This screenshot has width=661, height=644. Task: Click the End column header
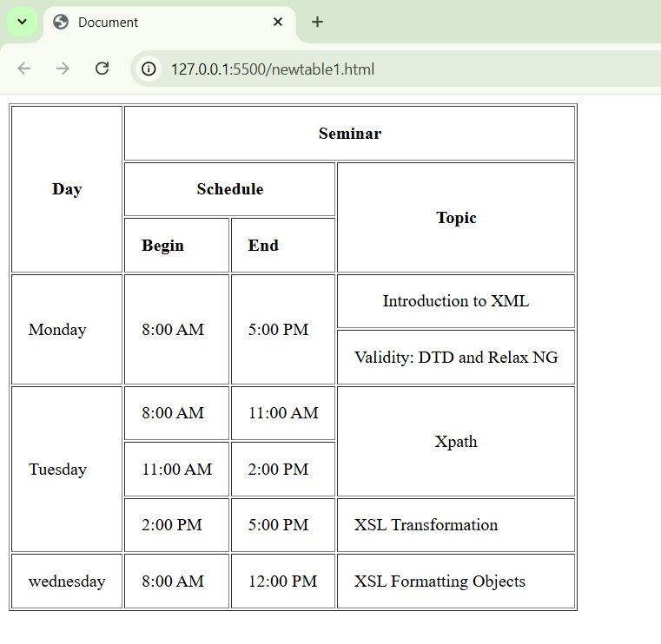click(283, 245)
